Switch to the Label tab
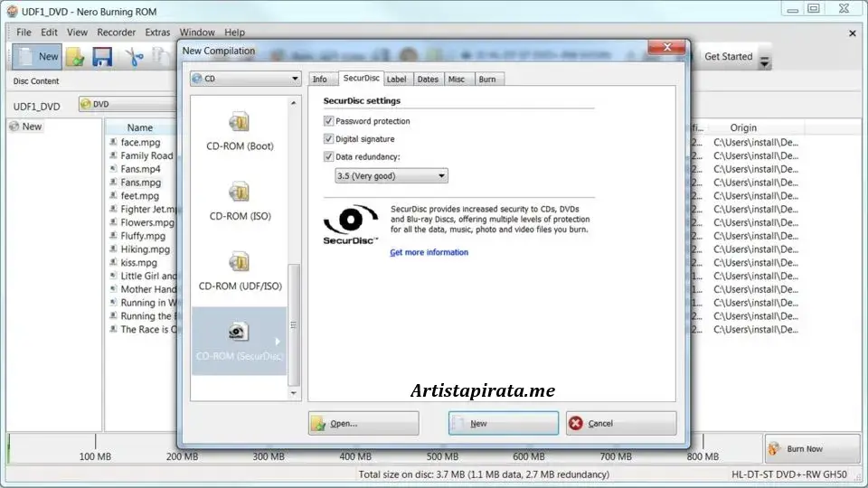Viewport: 868px width, 488px height. click(396, 80)
